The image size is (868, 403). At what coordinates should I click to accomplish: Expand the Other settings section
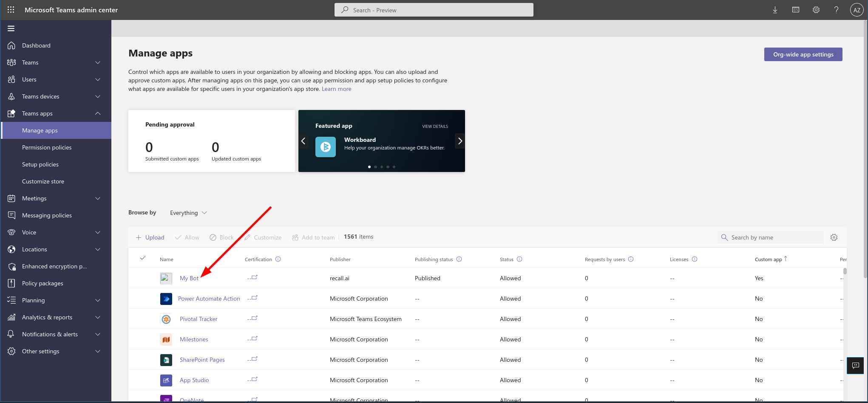(x=98, y=351)
